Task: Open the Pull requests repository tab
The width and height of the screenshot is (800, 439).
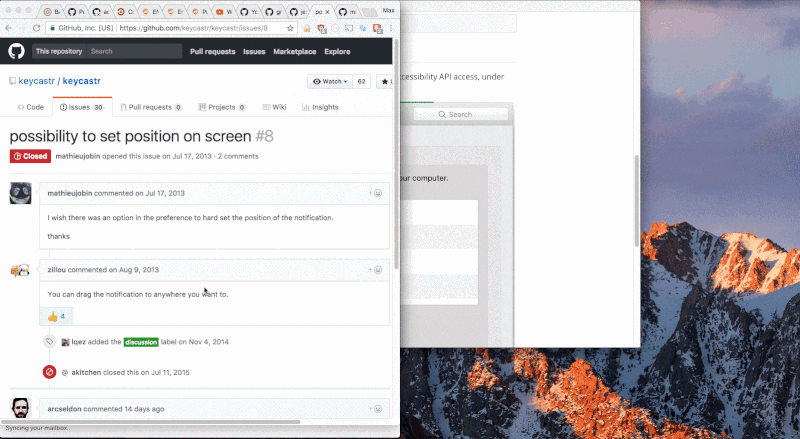Action: [151, 107]
